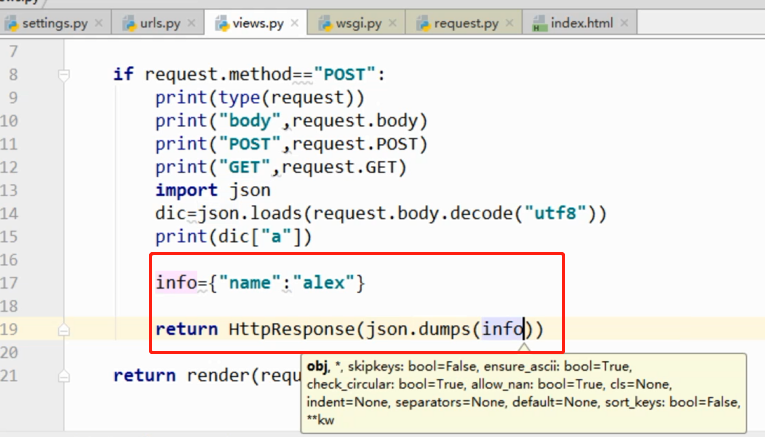Click the Python file icon on views.py tab
765x437 pixels.
222,23
